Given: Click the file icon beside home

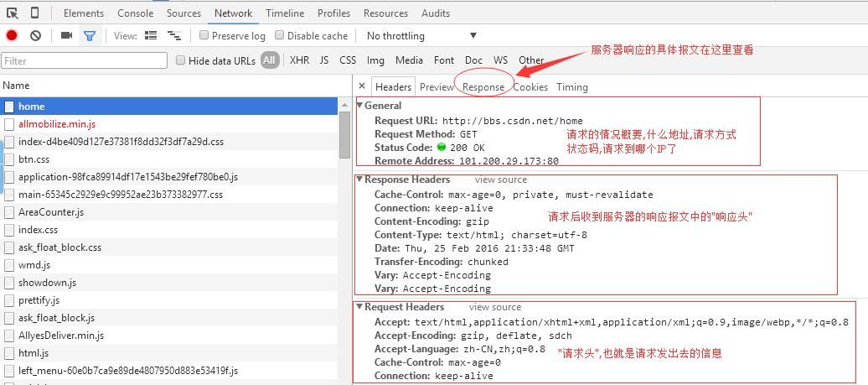Looking at the screenshot, I should pos(9,107).
